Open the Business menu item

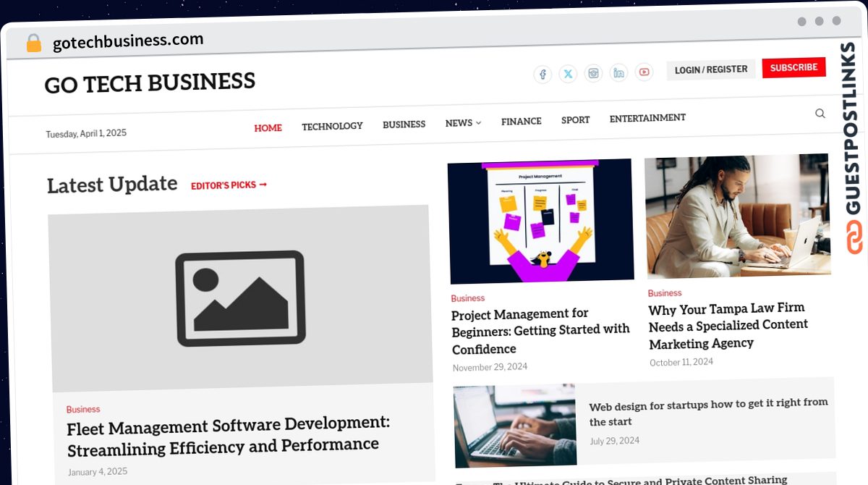tap(404, 125)
